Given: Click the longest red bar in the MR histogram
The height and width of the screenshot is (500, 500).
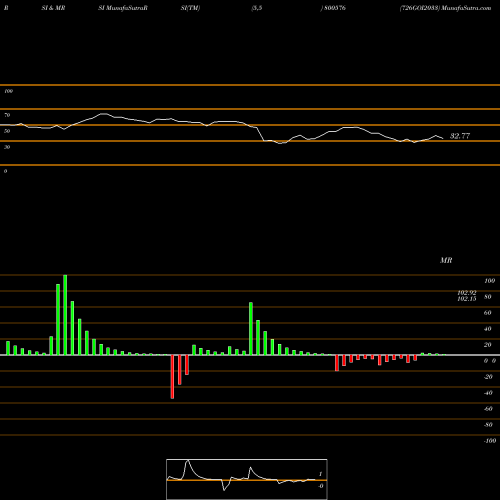Looking at the screenshot, I should (x=172, y=377).
